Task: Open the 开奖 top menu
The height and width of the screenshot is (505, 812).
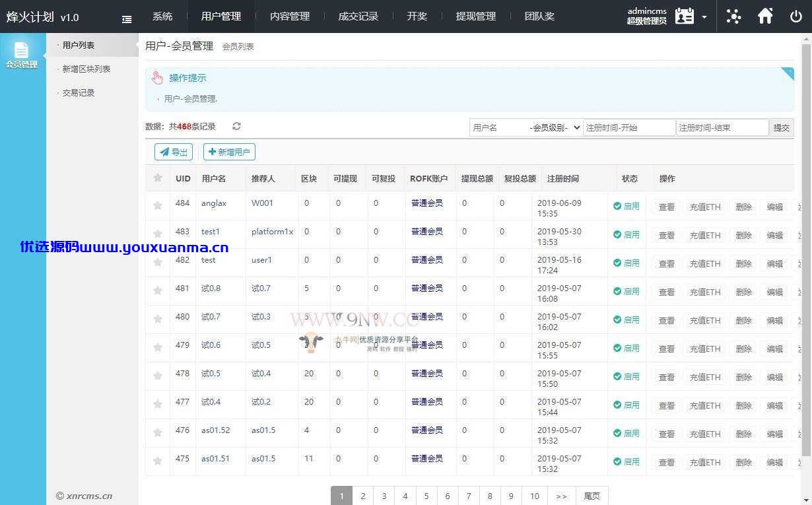Action: pos(417,17)
